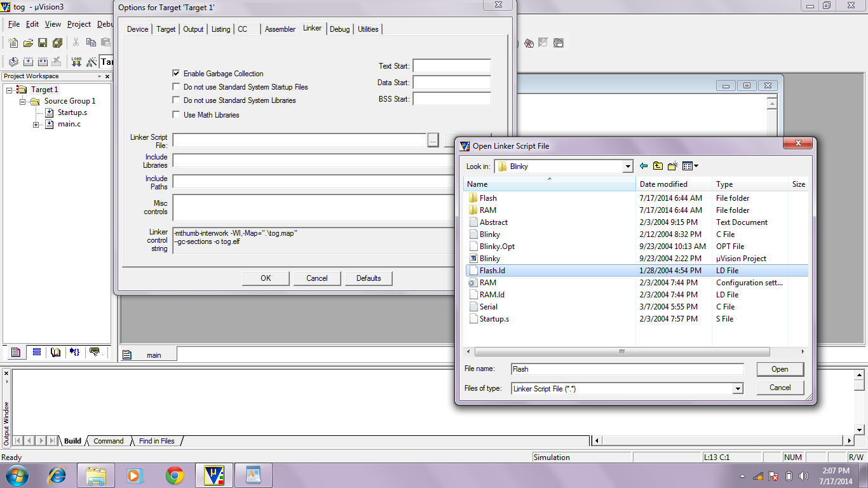
Task: Select the Regs tab icon in Project Workspace
Action: [36, 352]
